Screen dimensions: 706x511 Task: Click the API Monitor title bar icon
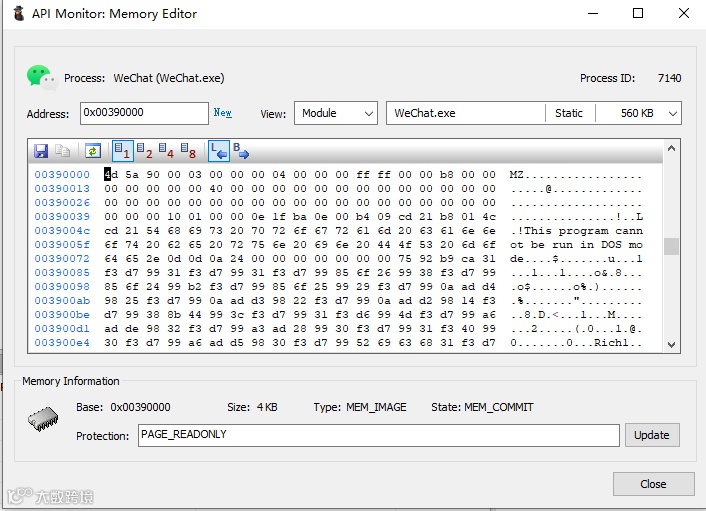pos(18,14)
